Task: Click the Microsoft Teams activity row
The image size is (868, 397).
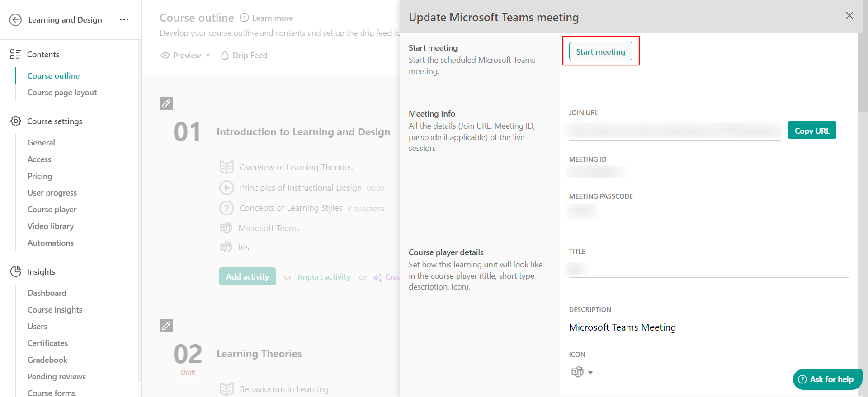Action: 269,229
